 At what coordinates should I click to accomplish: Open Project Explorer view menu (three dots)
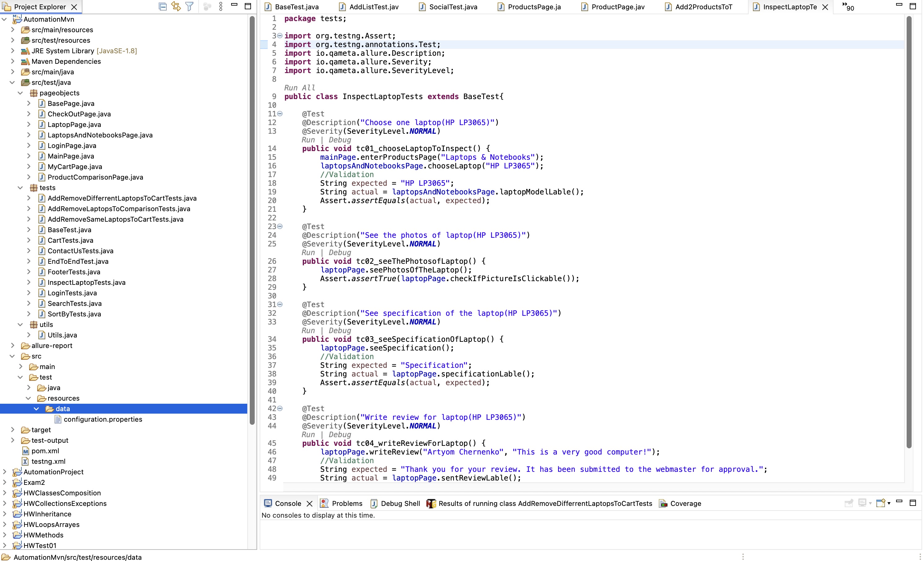point(221,7)
